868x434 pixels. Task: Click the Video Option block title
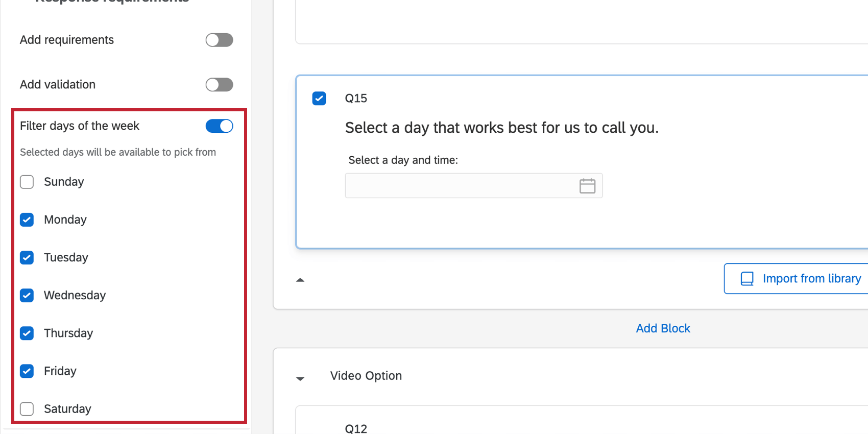coord(366,376)
